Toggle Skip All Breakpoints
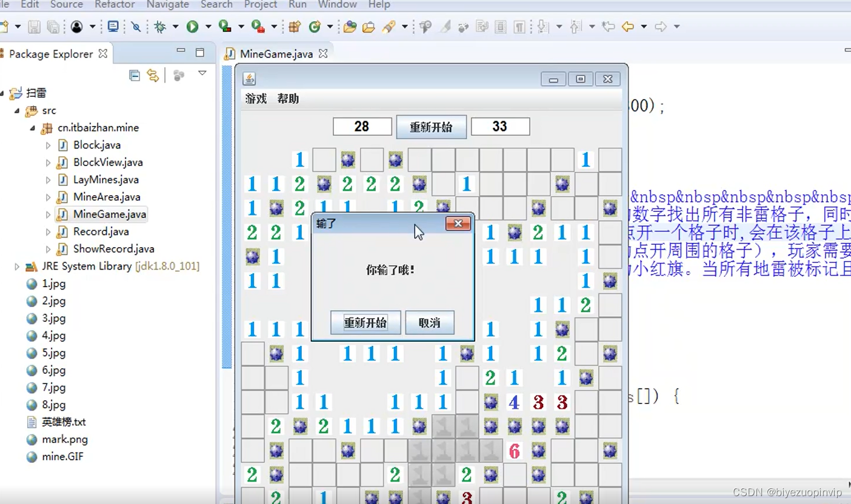The width and height of the screenshot is (851, 504). pos(136,27)
